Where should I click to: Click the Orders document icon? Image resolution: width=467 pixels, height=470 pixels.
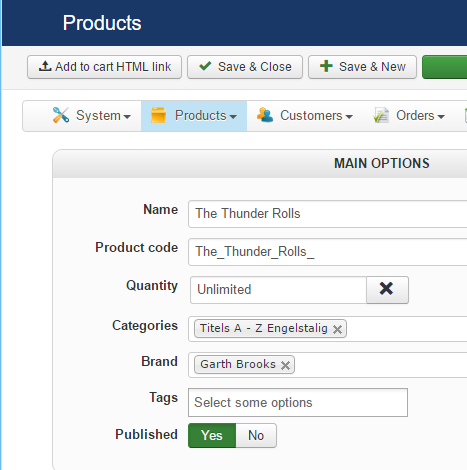pos(381,115)
